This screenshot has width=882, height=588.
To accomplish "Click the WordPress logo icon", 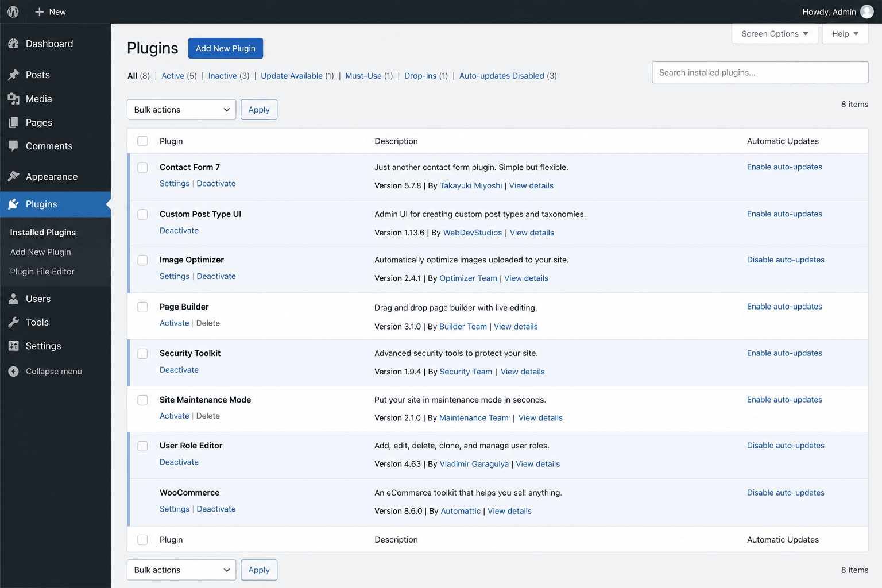I will (x=13, y=11).
